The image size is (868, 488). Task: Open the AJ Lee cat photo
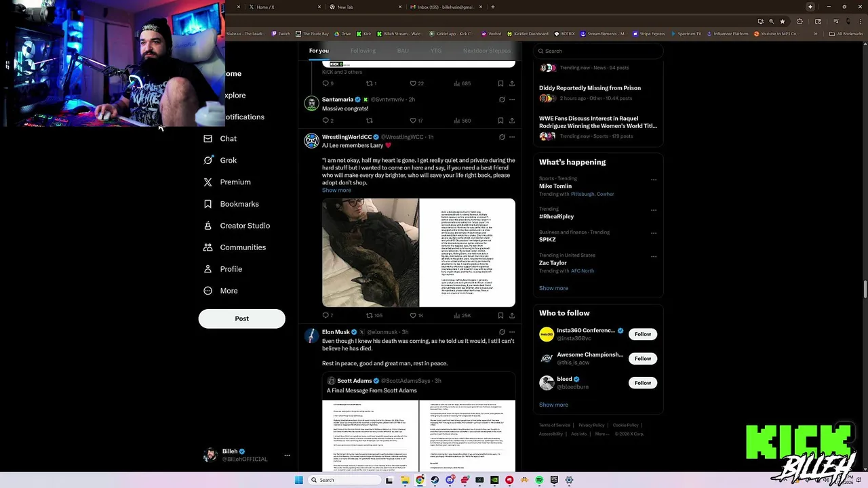(x=370, y=253)
